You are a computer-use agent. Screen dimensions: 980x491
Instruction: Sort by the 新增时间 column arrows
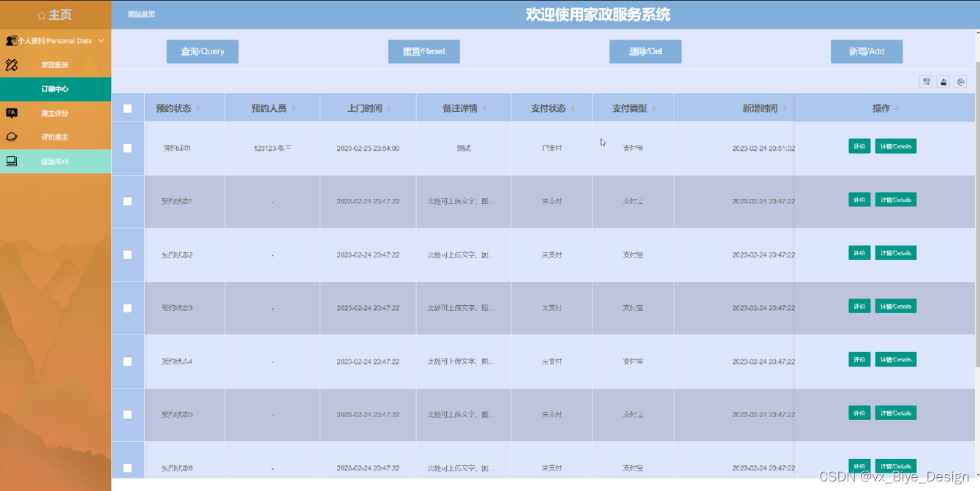[784, 108]
